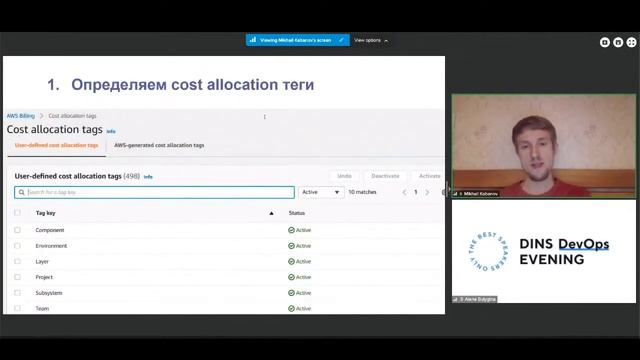Switch to gallery grid view icon

pos(631,42)
